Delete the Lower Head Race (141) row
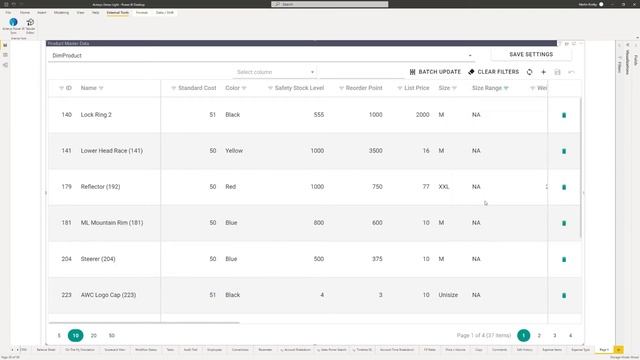The width and height of the screenshot is (640, 360). coord(564,151)
